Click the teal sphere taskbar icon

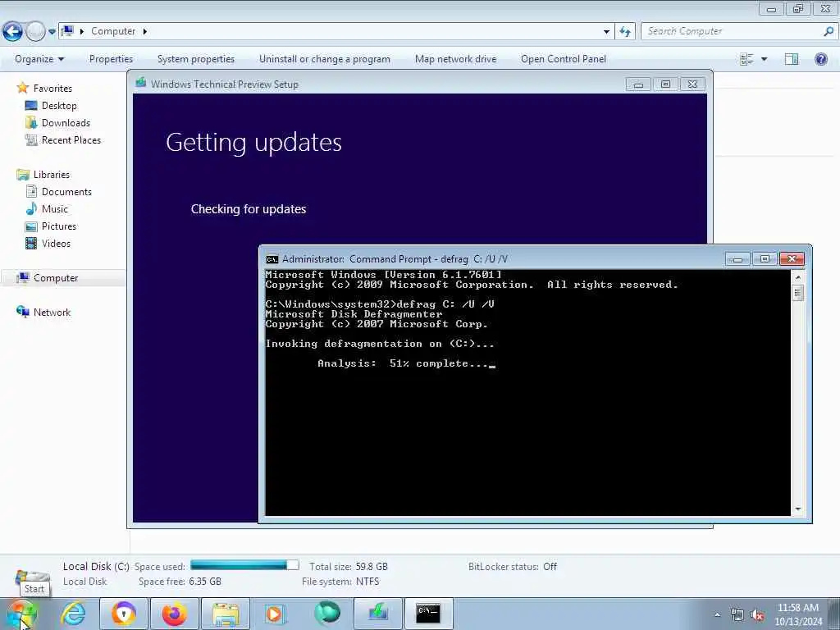(327, 612)
